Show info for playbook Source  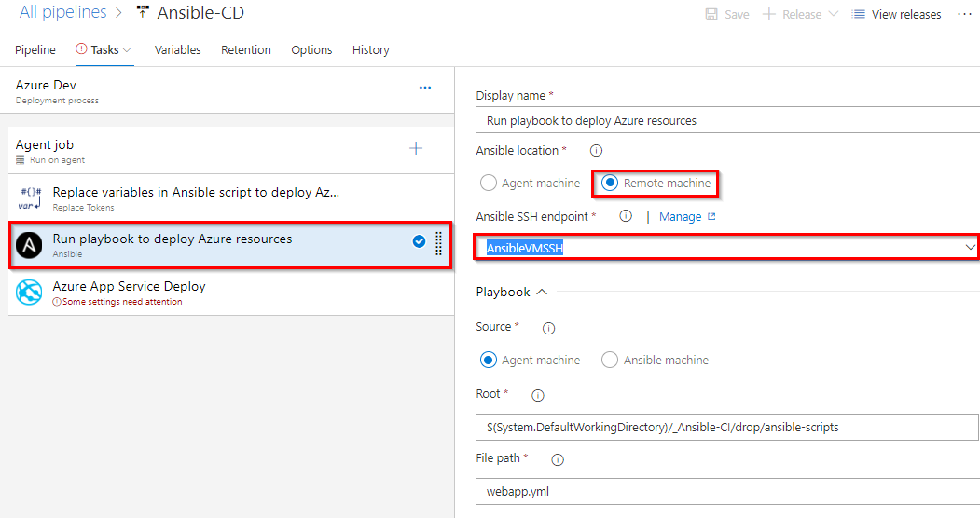[x=549, y=328]
